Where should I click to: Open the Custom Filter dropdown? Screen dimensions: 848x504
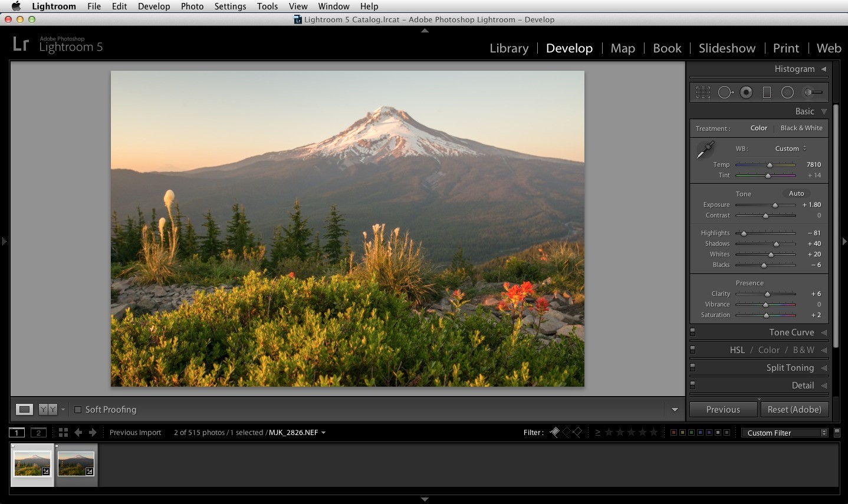784,433
